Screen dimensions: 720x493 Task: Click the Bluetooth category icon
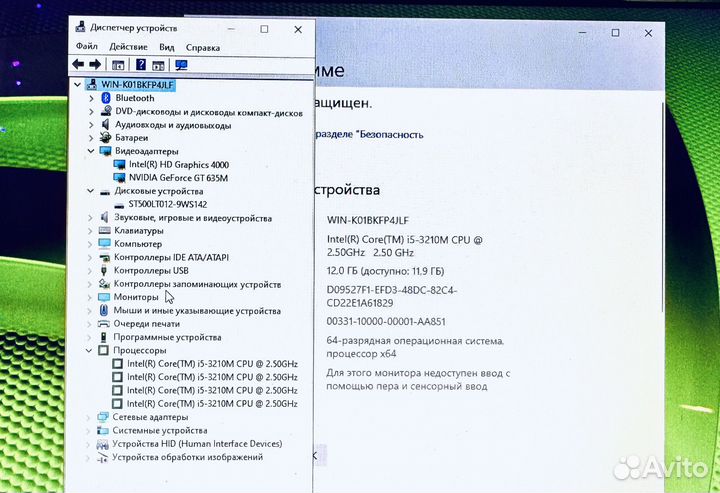[x=106, y=98]
